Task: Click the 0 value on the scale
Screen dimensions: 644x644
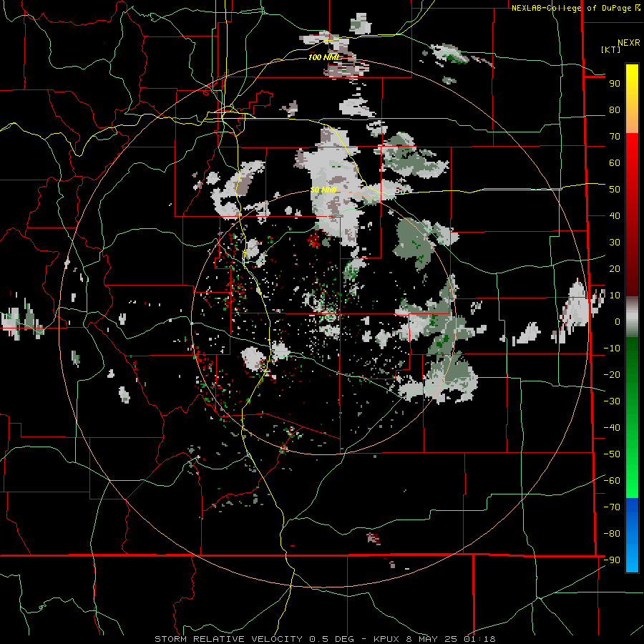Action: pyautogui.click(x=618, y=321)
